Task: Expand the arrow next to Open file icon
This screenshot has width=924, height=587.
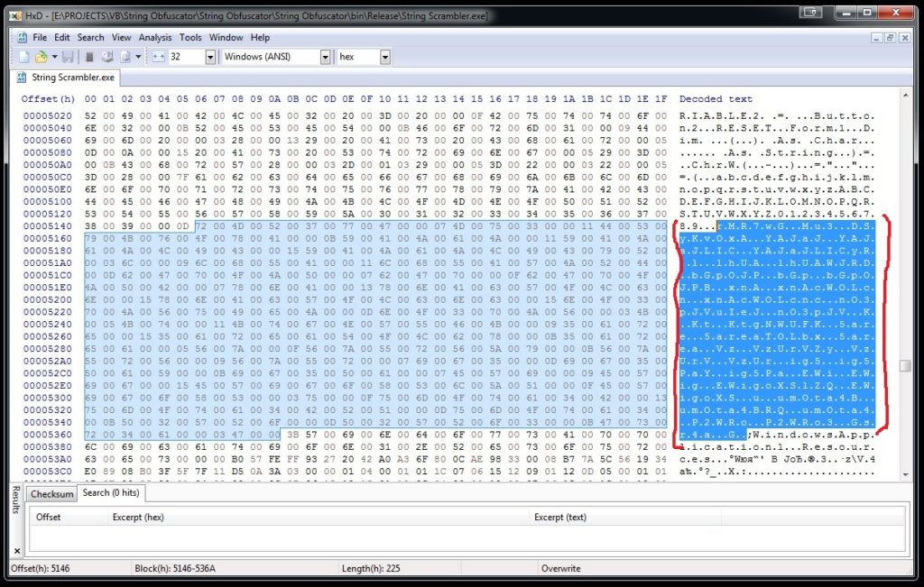Action: (52, 57)
